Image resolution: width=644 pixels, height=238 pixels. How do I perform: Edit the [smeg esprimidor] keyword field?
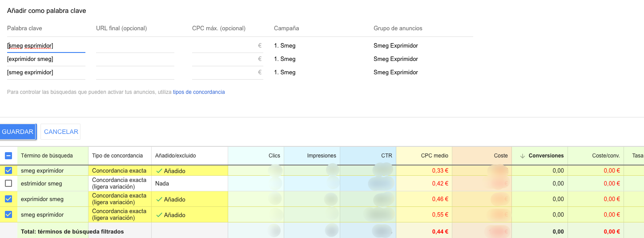pos(46,46)
